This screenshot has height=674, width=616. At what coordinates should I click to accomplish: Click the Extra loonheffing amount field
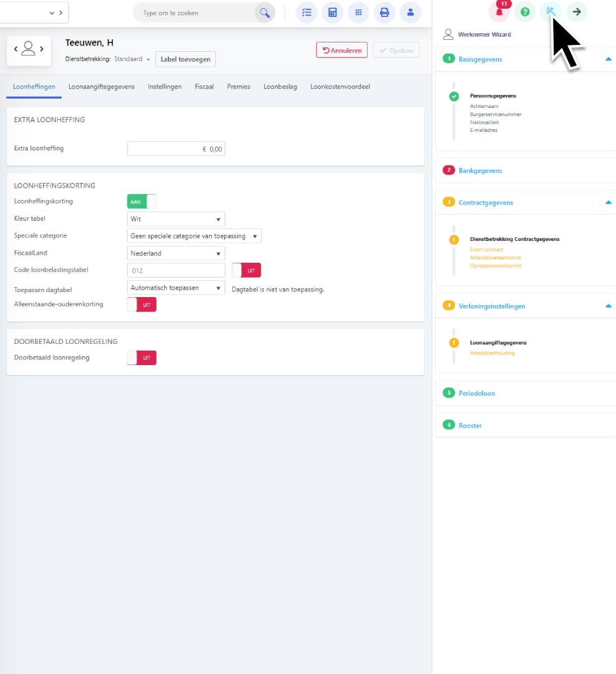[176, 149]
